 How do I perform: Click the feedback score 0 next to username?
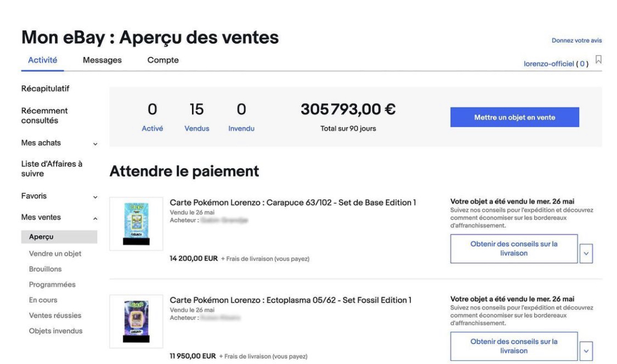coord(582,64)
